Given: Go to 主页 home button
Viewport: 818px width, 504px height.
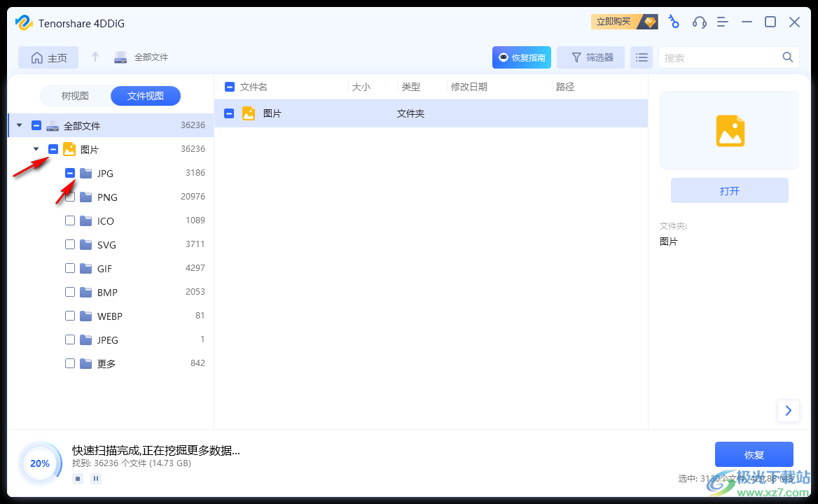Looking at the screenshot, I should [x=48, y=57].
